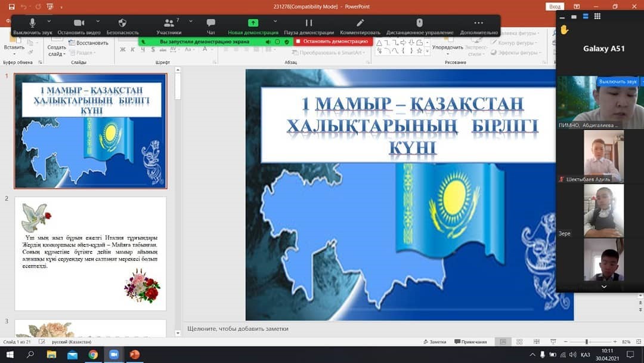
Task: Open Google Chrome from the taskbar
Action: tap(93, 355)
